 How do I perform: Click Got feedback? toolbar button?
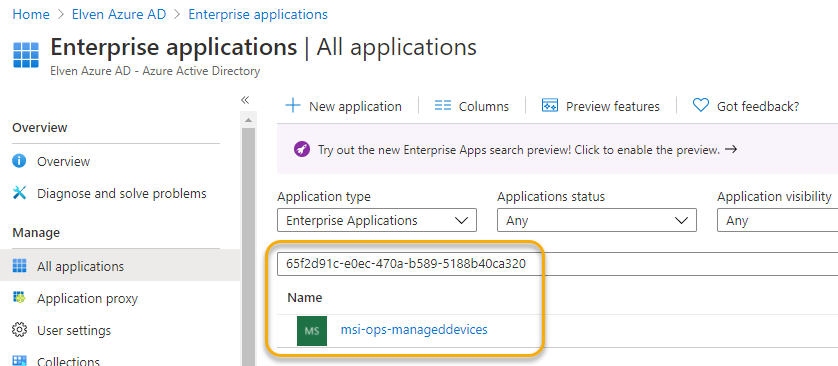[746, 106]
